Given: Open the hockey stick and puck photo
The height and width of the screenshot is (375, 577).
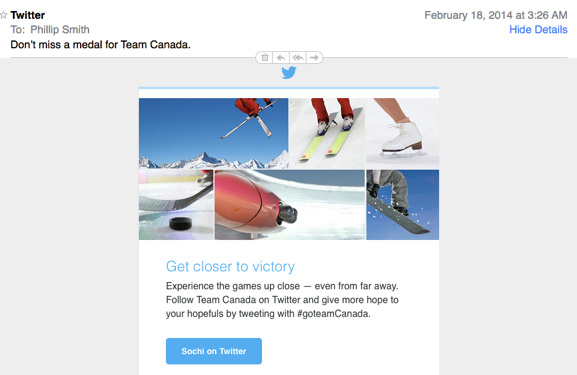Looking at the screenshot, I should tap(176, 205).
